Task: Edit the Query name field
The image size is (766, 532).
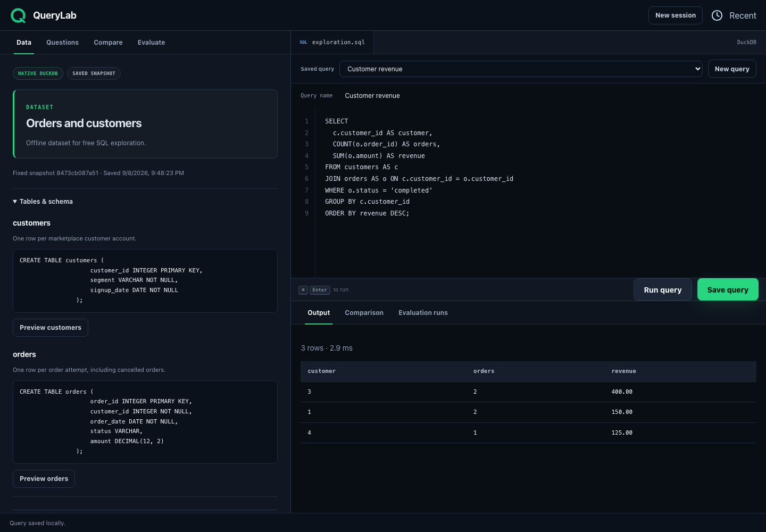Action: point(548,96)
